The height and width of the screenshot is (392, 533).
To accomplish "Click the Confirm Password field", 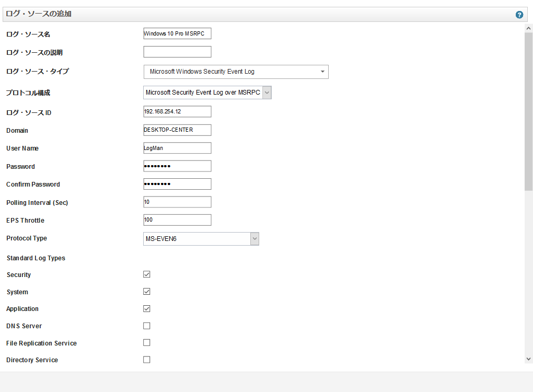I will 177,184.
